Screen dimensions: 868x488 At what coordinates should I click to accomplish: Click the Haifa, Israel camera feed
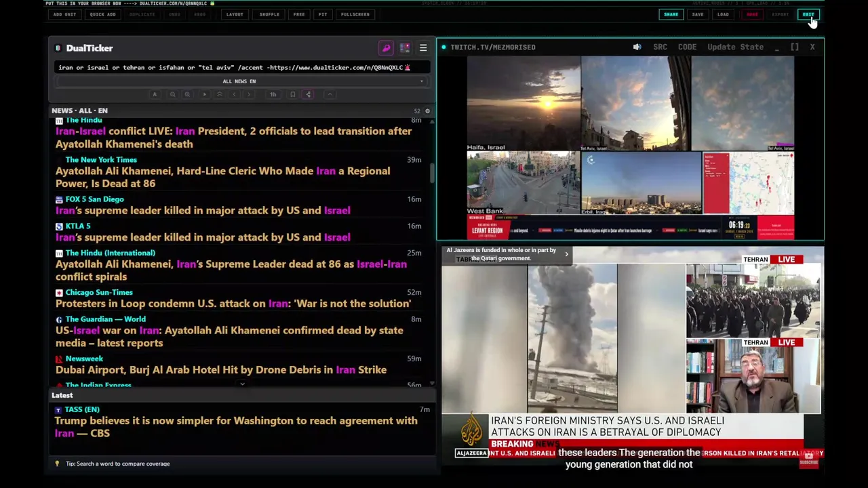523,103
